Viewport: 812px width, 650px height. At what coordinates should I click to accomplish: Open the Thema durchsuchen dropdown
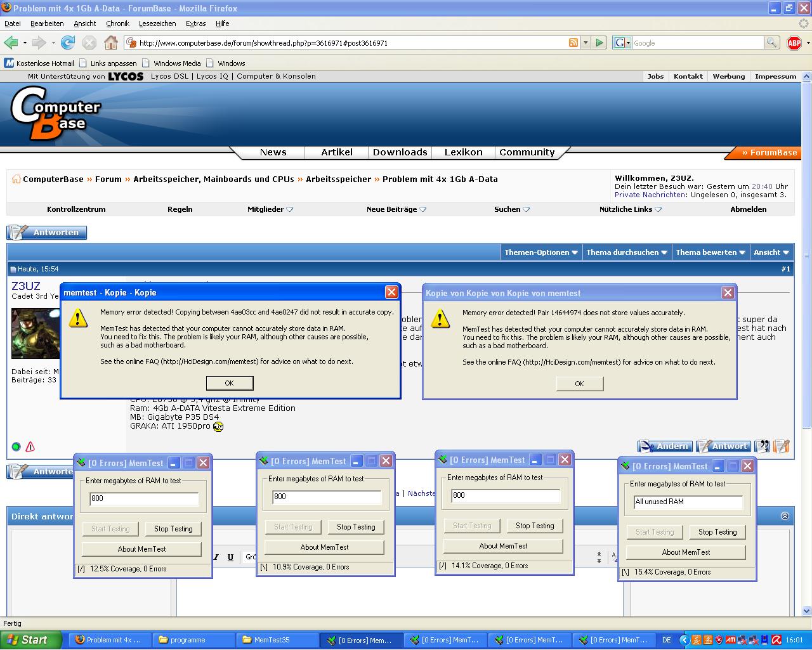627,252
